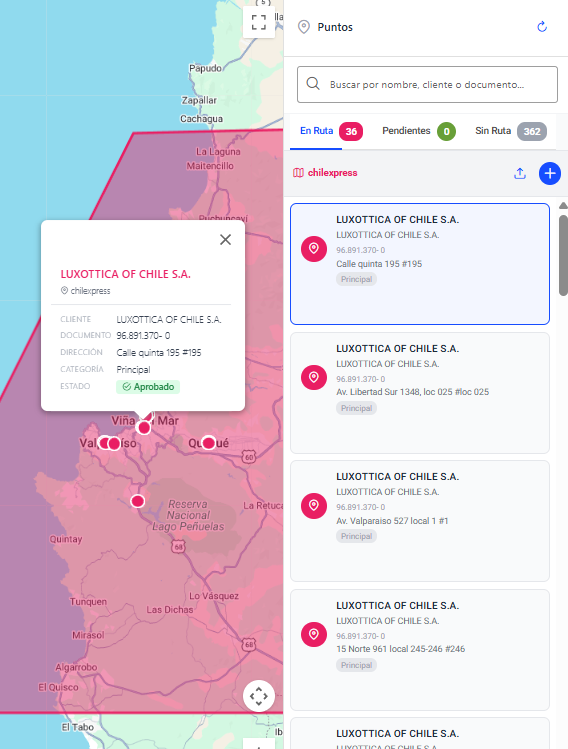This screenshot has width=568, height=749.
Task: Click the map recenter pan control
Action: point(258,696)
